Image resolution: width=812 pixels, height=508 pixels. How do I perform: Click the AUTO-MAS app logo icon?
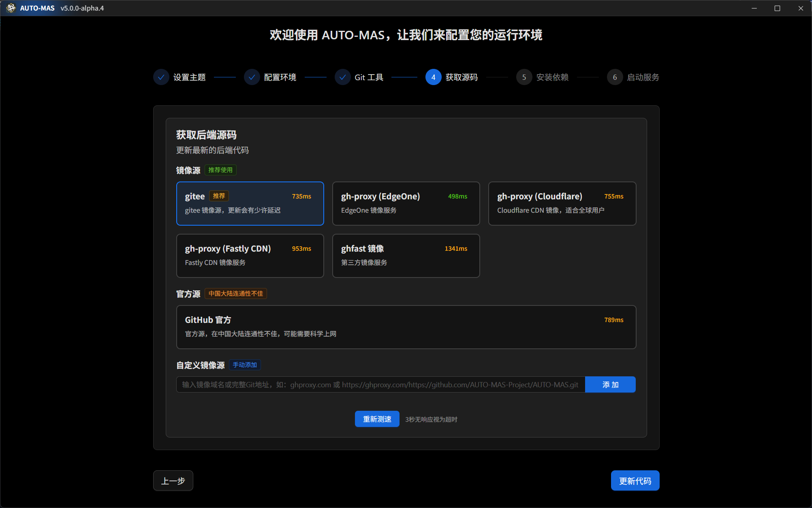pyautogui.click(x=11, y=8)
